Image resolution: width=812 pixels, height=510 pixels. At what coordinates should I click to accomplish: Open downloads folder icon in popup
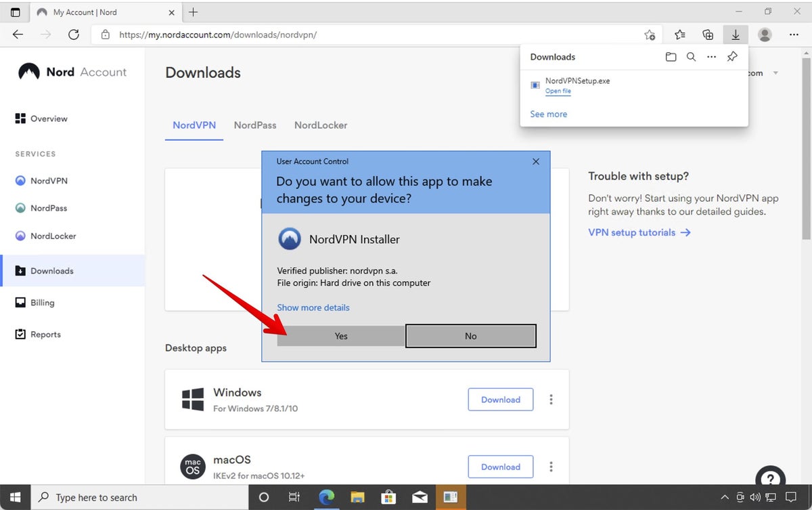[671, 57]
